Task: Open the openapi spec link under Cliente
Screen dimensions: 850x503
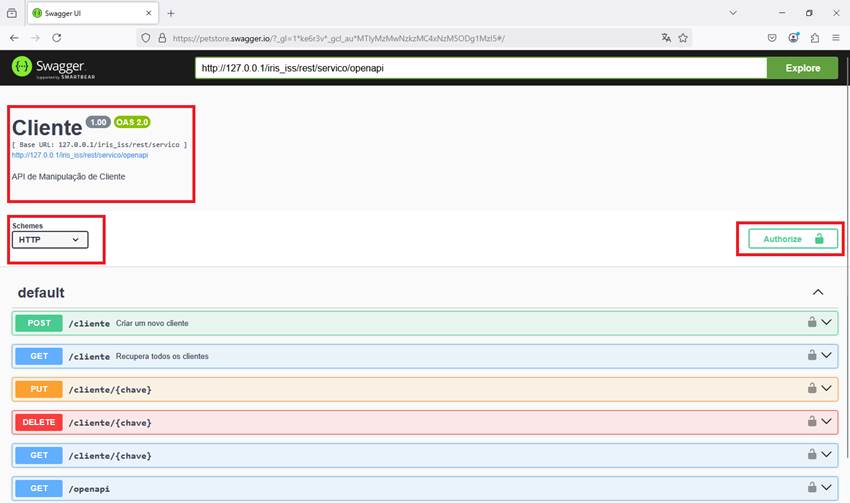Action: pyautogui.click(x=80, y=155)
